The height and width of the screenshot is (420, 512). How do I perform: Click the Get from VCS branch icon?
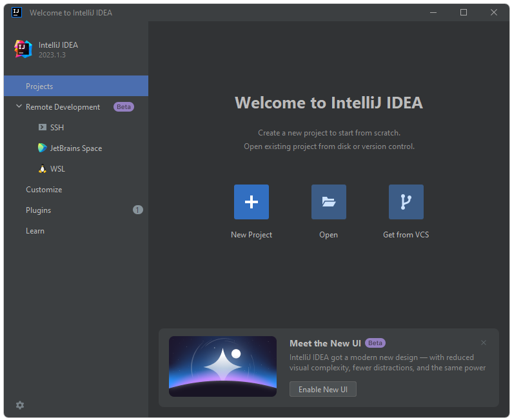pyautogui.click(x=406, y=202)
